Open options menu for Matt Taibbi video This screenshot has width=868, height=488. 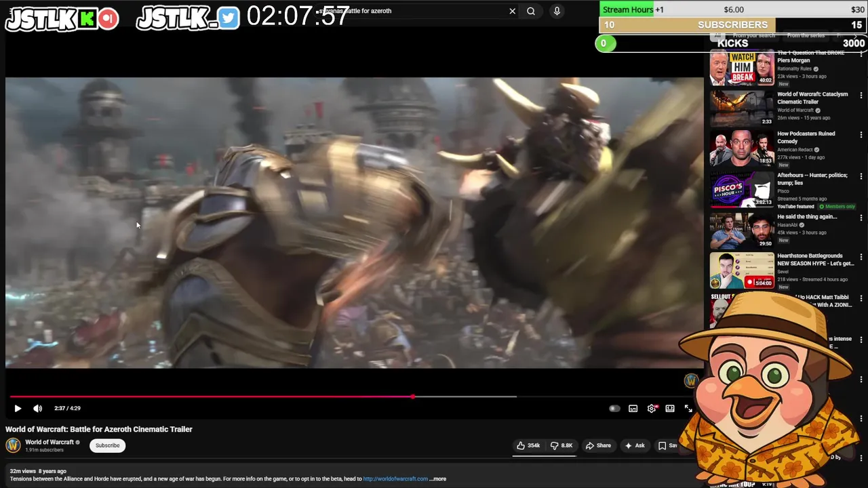tap(861, 299)
